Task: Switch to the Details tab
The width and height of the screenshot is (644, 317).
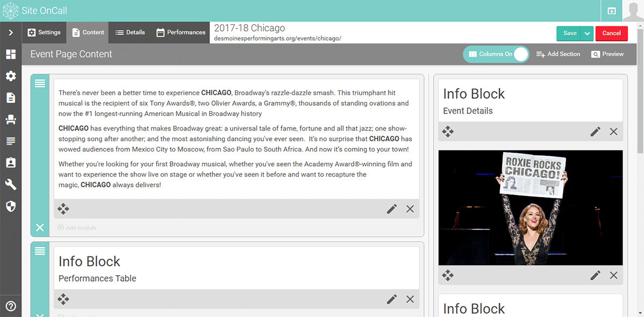Action: click(x=130, y=32)
